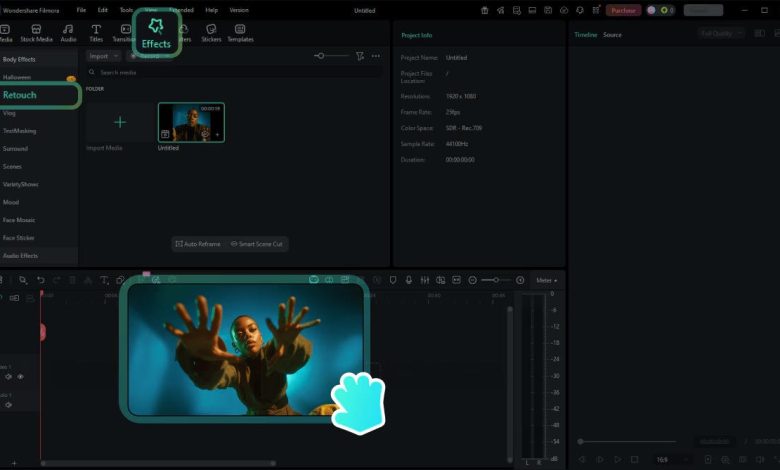Select the Untitled video clip thumbnail
Image resolution: width=780 pixels, height=470 pixels.
pos(191,122)
